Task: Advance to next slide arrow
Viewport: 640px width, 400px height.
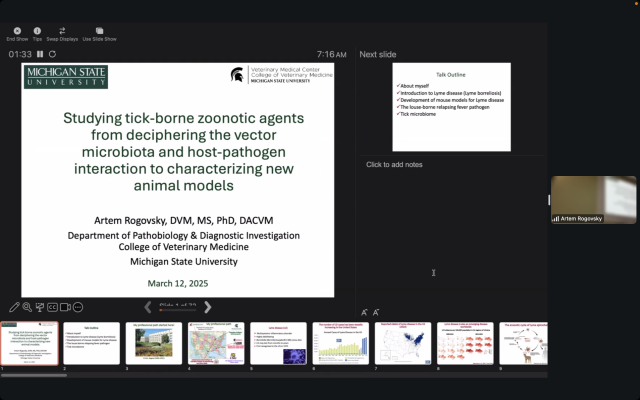Action: click(207, 307)
